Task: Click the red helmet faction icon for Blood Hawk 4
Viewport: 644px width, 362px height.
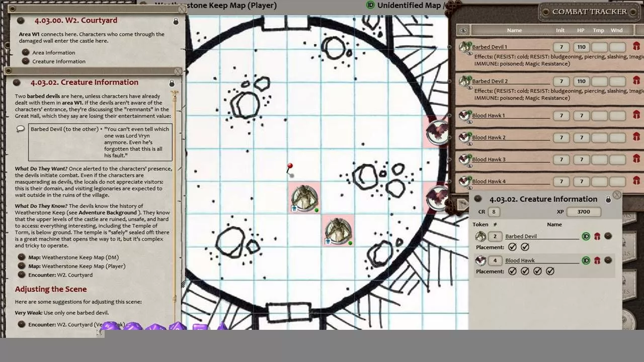Action: (x=636, y=181)
